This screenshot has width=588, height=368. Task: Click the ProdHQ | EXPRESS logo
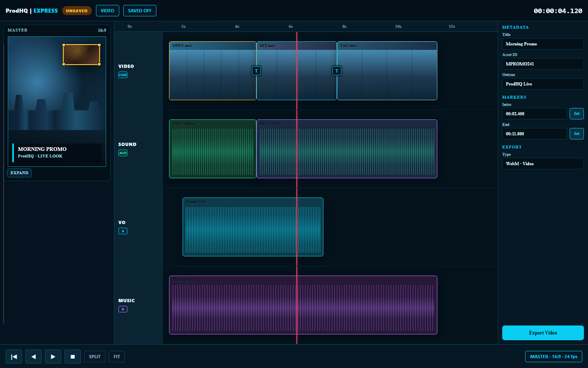32,11
